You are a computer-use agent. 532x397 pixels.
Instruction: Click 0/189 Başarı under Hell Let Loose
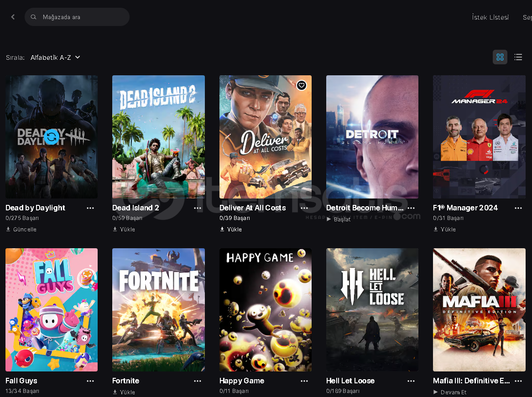tap(343, 391)
